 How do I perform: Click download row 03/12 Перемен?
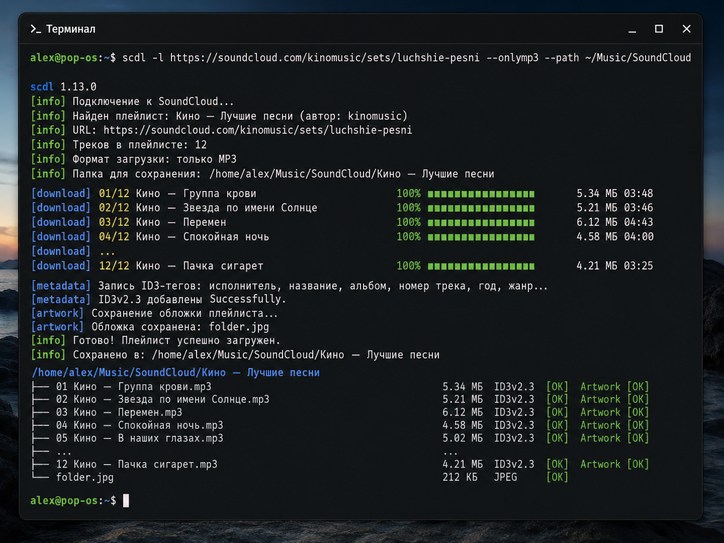coord(342,222)
